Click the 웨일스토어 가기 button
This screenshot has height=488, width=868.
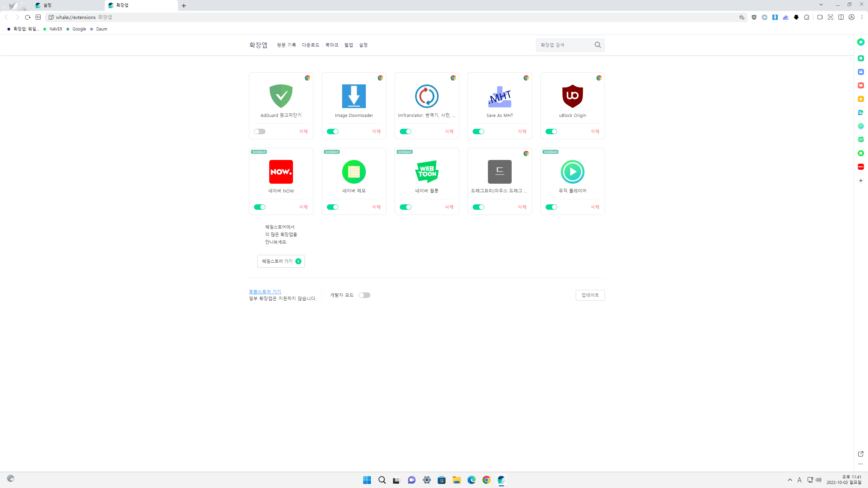point(281,261)
